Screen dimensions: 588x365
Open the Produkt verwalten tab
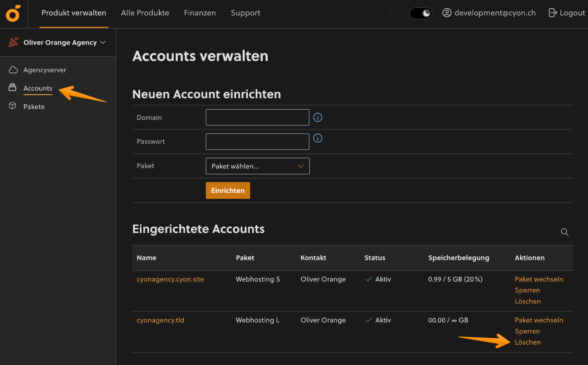[x=74, y=13]
